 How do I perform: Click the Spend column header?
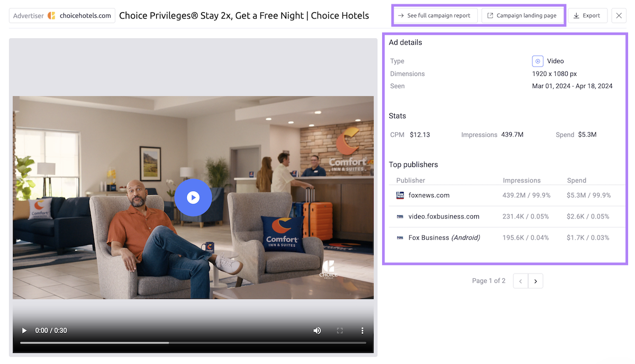point(576,180)
